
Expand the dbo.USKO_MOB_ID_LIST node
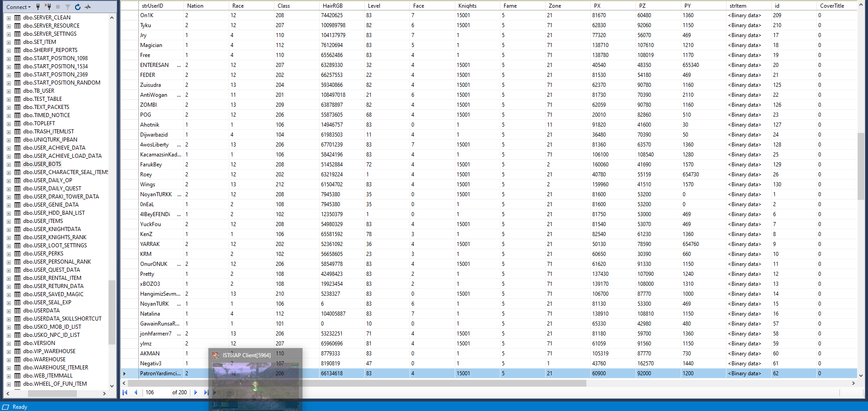[x=9, y=327]
